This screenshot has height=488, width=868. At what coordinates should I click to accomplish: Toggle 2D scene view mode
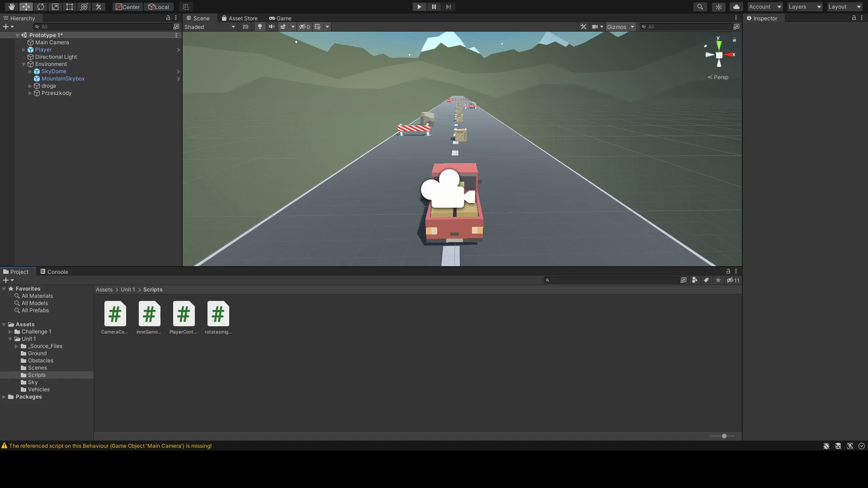point(245,26)
